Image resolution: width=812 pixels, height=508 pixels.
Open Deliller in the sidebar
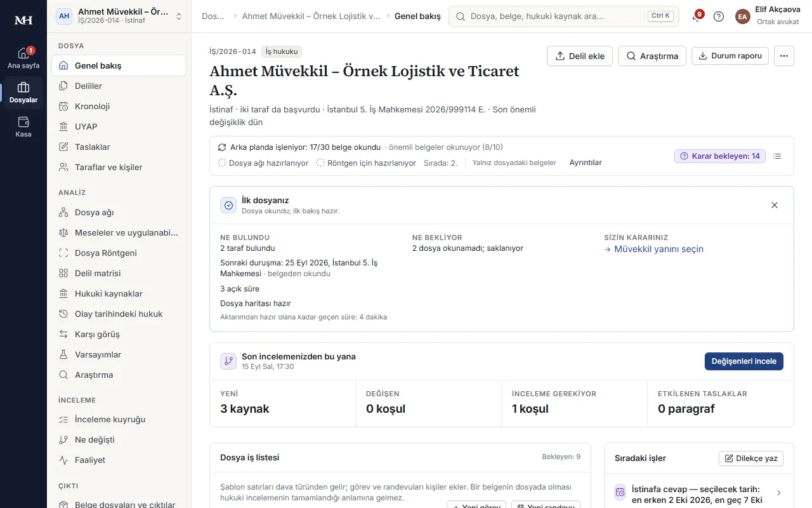click(119, 86)
